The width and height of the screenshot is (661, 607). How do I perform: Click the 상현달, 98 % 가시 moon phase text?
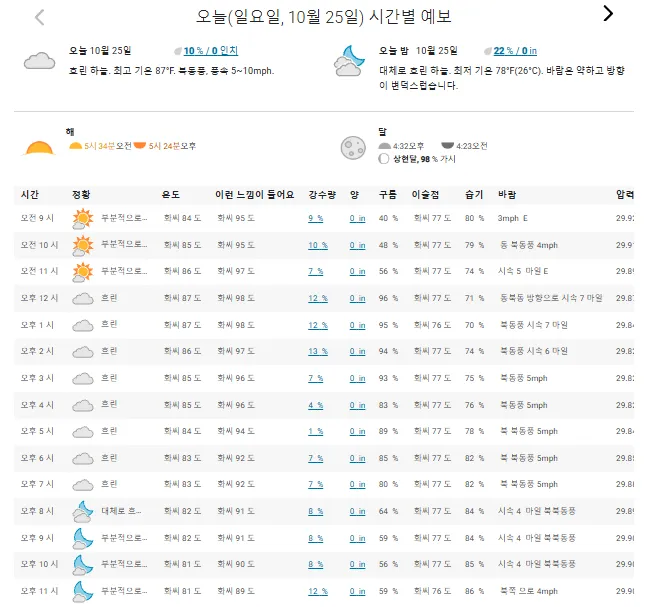click(x=424, y=159)
